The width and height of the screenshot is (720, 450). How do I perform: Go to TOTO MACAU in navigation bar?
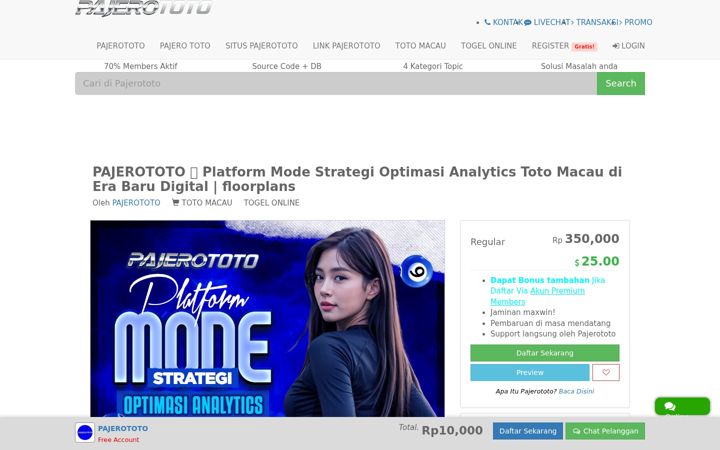[421, 46]
